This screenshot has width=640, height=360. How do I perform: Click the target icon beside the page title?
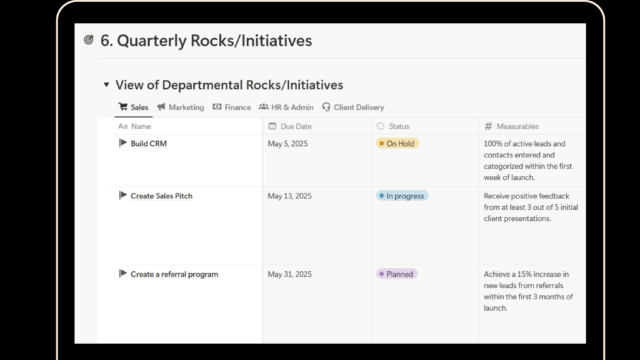tap(89, 40)
